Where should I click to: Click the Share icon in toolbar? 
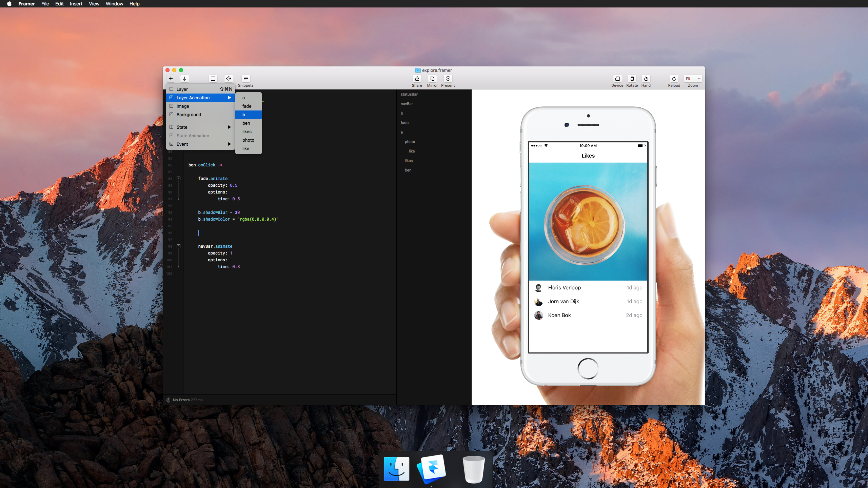point(417,79)
